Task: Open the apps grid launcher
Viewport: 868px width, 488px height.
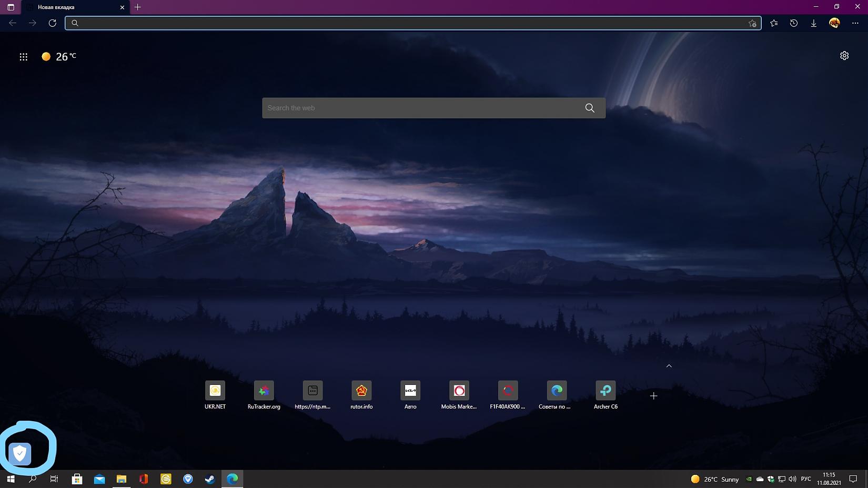Action: coord(23,57)
